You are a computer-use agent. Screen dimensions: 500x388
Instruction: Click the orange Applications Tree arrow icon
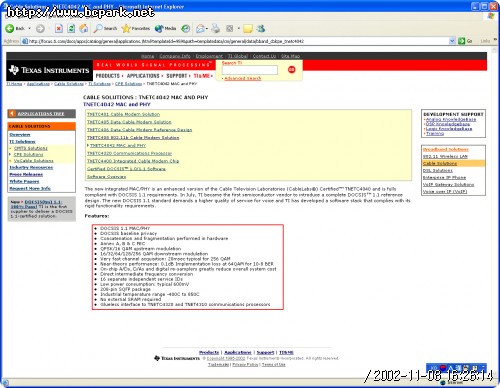coord(12,114)
